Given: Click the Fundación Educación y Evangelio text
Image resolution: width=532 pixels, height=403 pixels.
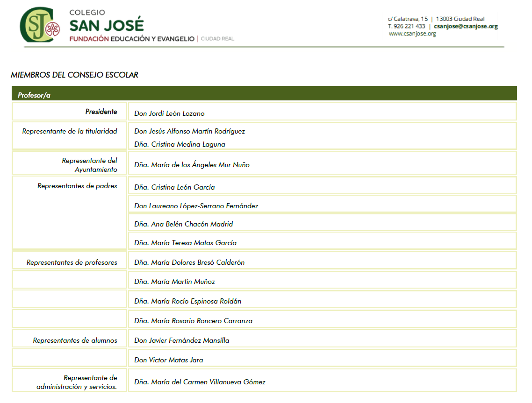Looking at the screenshot, I should 132,39.
